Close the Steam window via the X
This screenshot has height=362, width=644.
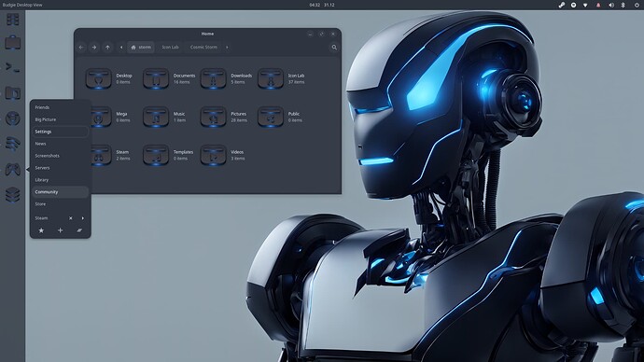tap(71, 218)
